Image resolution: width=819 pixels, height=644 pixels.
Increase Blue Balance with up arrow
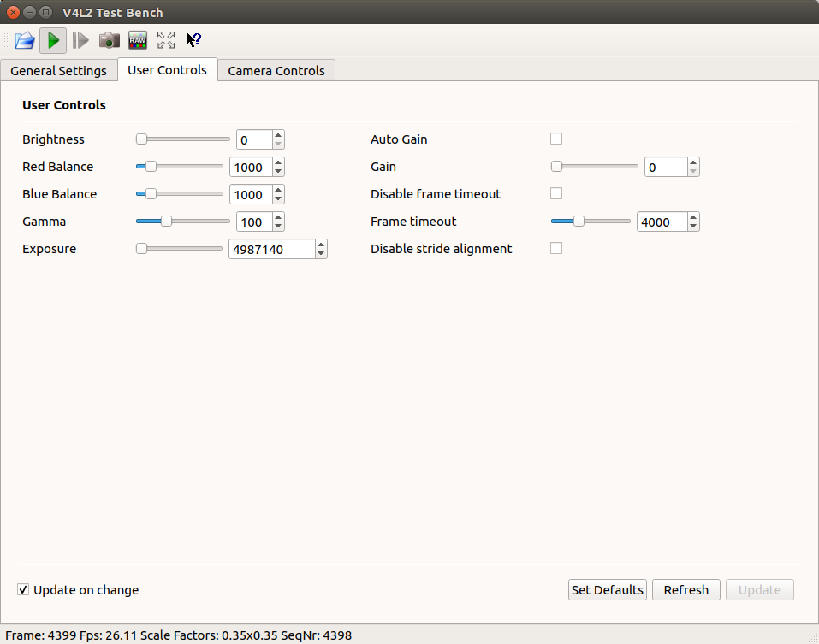pyautogui.click(x=278, y=190)
